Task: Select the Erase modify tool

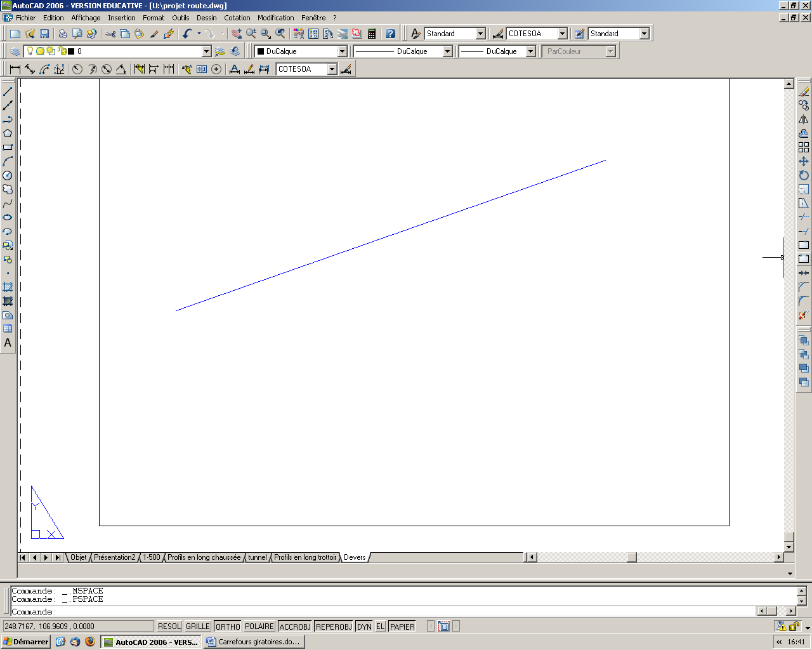Action: pos(804,91)
